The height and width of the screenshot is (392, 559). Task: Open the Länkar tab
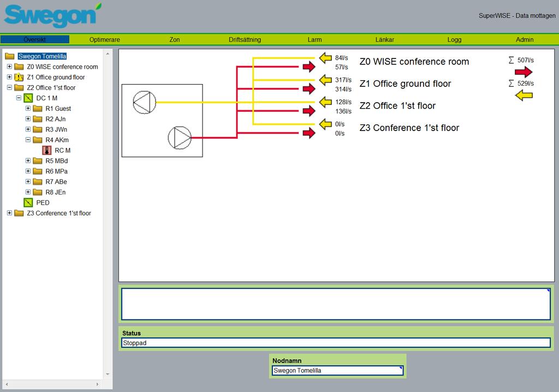(384, 40)
